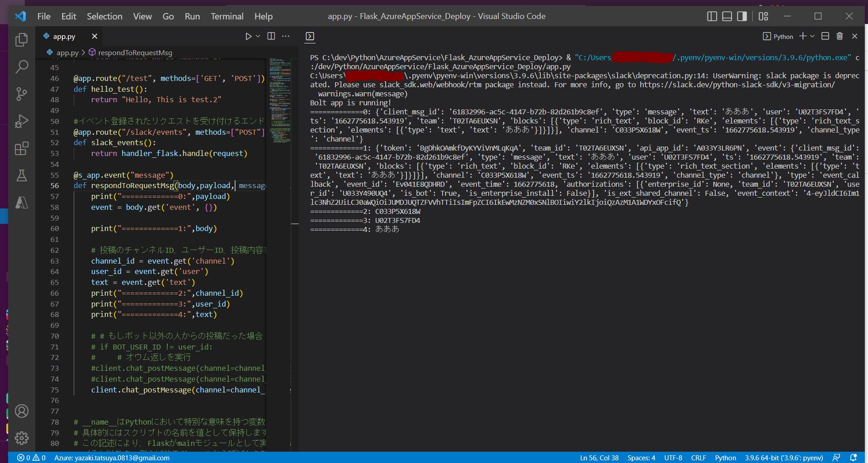868x463 pixels.
Task: Open the Azure view icon
Action: coord(21,203)
